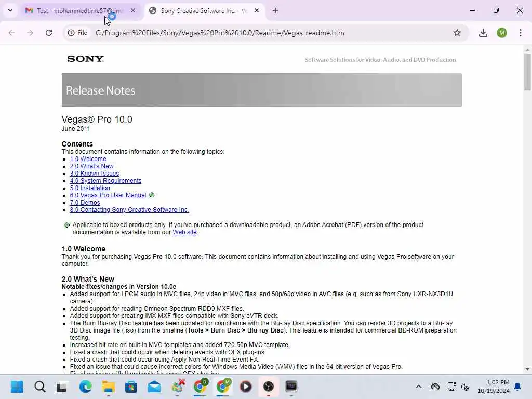Go forward in browser history

tap(30, 33)
